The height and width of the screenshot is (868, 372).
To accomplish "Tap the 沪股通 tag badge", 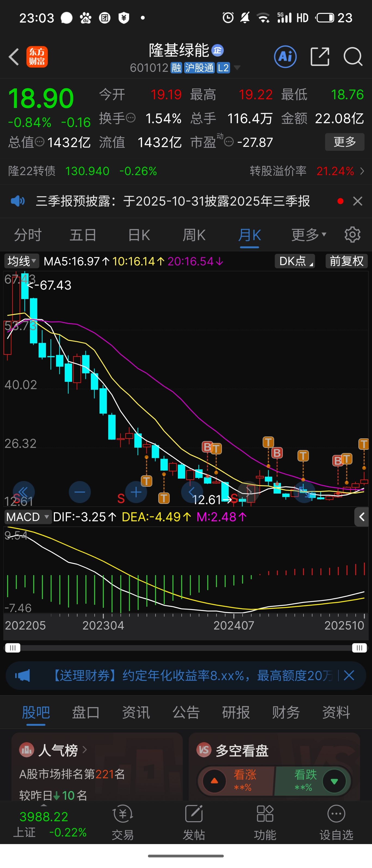I will pyautogui.click(x=199, y=68).
